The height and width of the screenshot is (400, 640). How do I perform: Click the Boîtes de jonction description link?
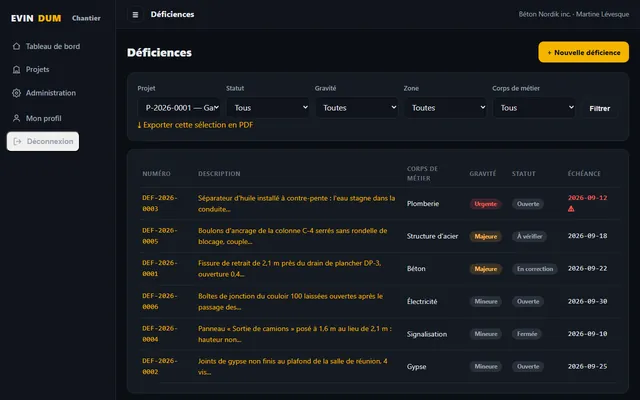(290, 301)
